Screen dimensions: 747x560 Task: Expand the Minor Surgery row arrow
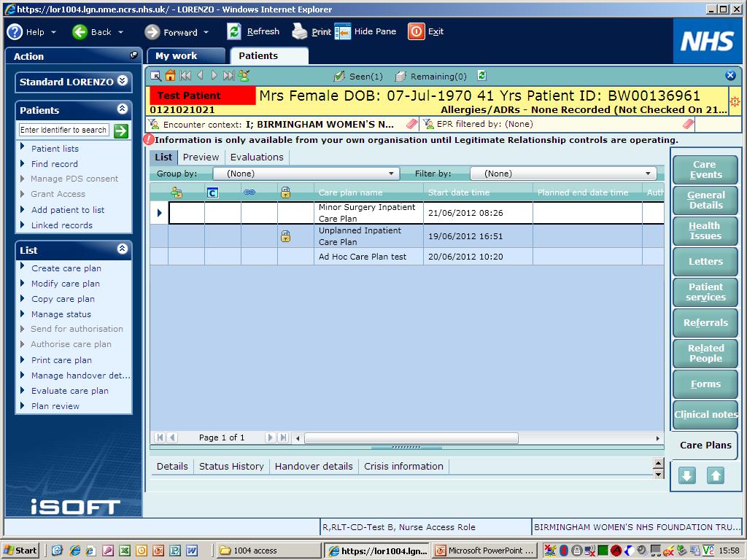160,213
